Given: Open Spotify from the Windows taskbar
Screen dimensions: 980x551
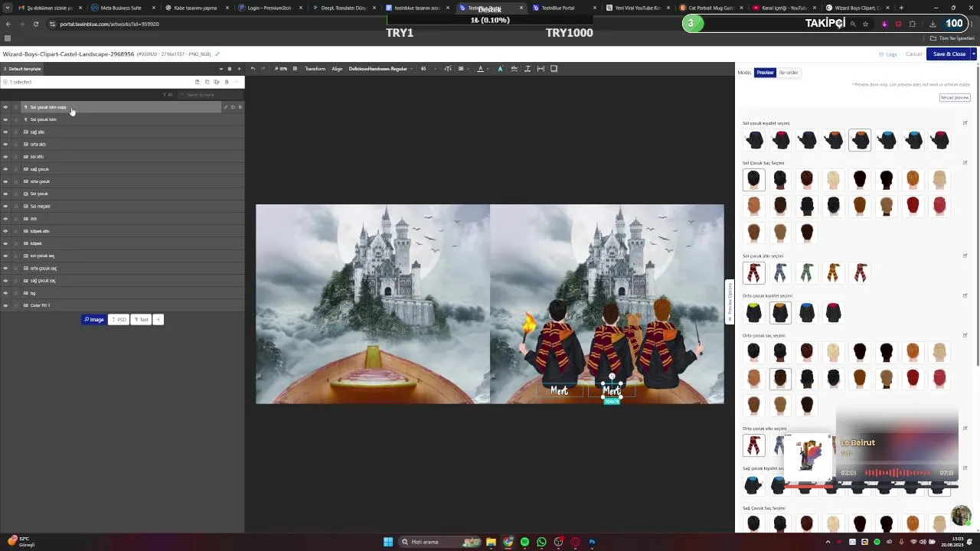Looking at the screenshot, I should pos(524,542).
